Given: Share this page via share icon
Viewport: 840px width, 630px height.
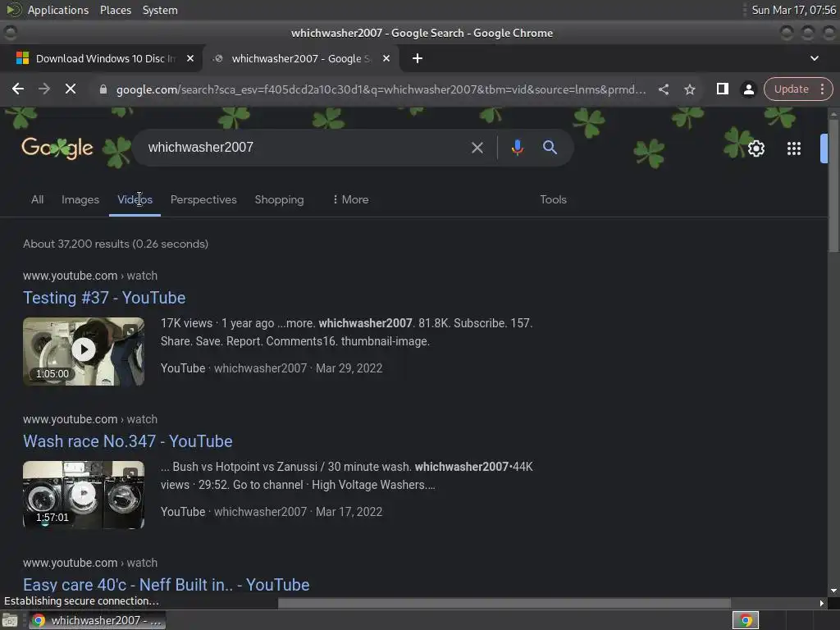Looking at the screenshot, I should point(663,89).
